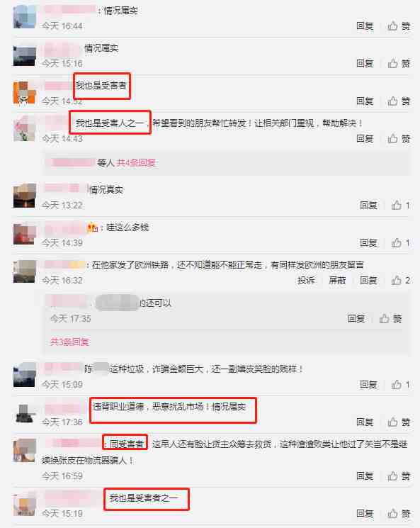The height and width of the screenshot is (528, 420).
Task: Like the 欧洲铁路 comment with 2 likes
Action: click(400, 280)
